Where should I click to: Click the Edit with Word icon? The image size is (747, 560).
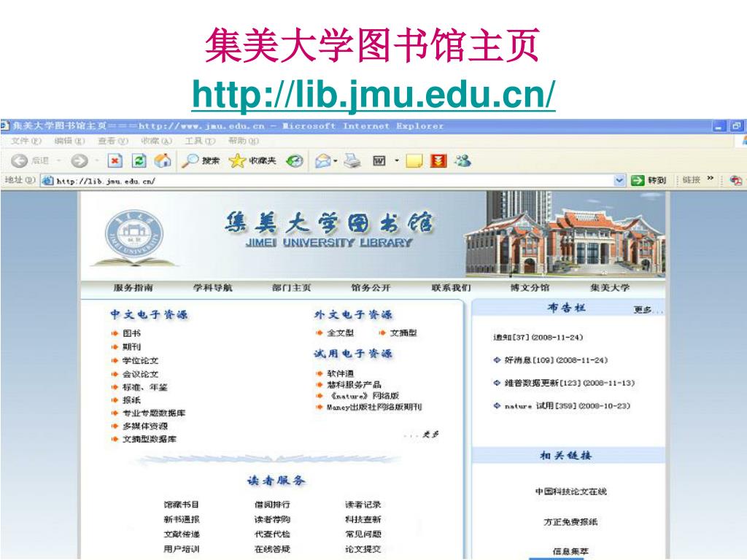(379, 161)
